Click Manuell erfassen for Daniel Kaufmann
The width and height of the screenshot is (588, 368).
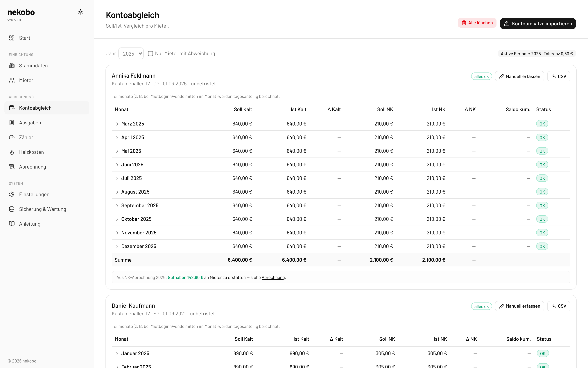tap(519, 306)
